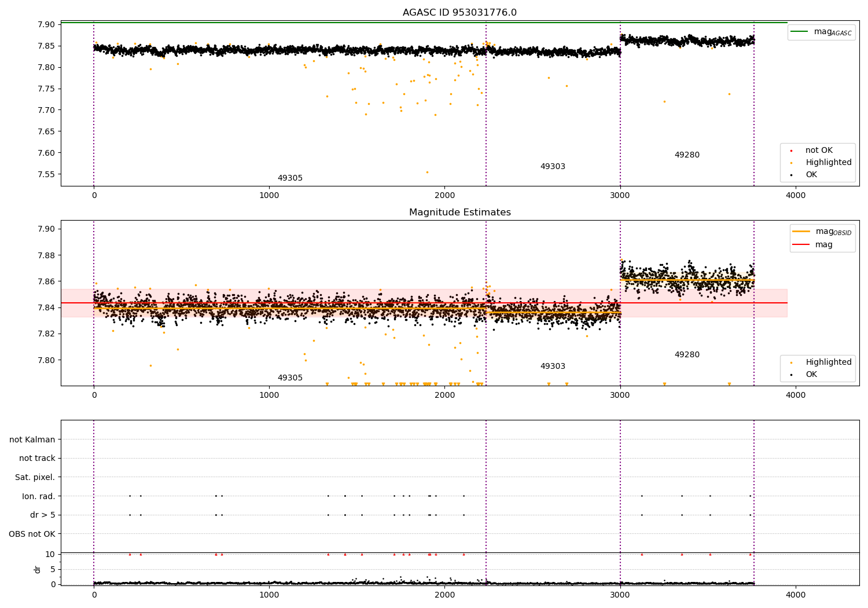Click the "Ion. rad." row label

click(x=39, y=496)
